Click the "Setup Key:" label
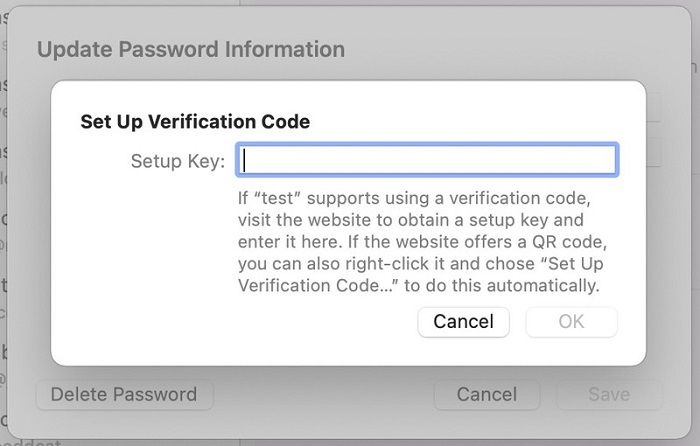Viewport: 700px width, 446px height. click(x=178, y=161)
